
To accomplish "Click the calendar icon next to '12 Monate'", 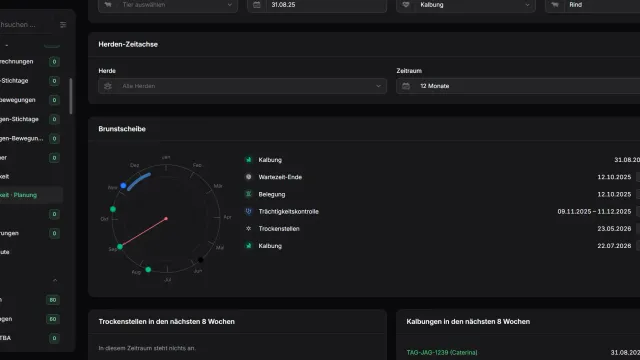I will coord(406,86).
